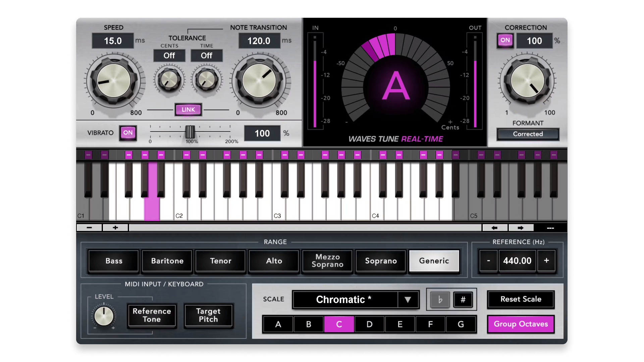Image resolution: width=644 pixels, height=362 pixels.
Task: Click the sharp # scale modifier
Action: tap(464, 299)
